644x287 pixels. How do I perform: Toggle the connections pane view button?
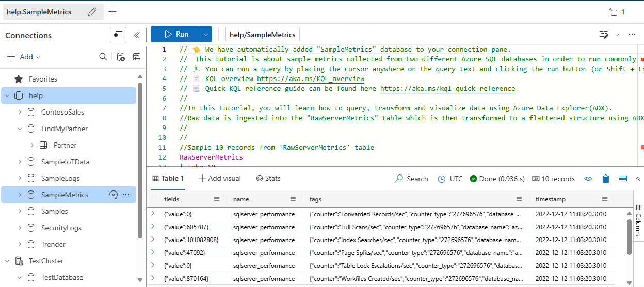point(118,35)
